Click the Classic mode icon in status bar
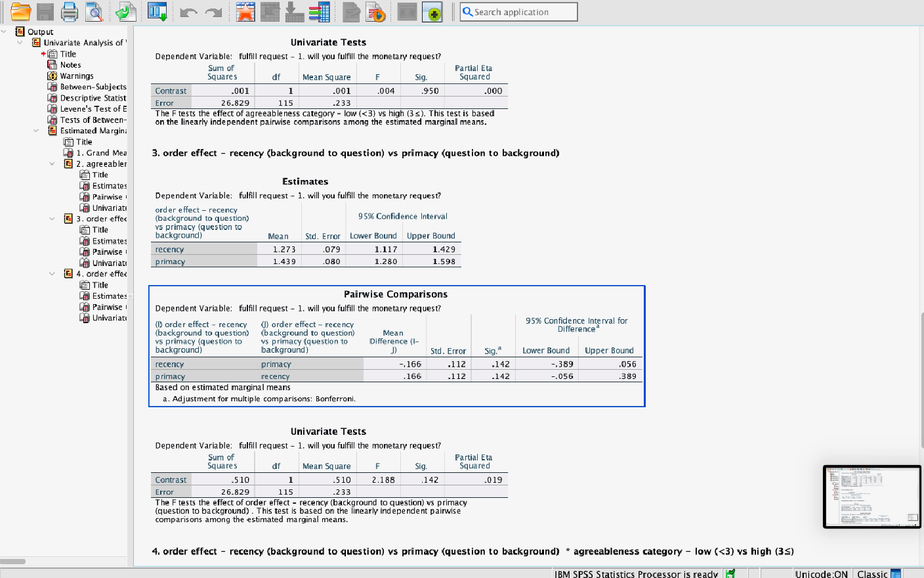The image size is (924, 578). coord(896,573)
